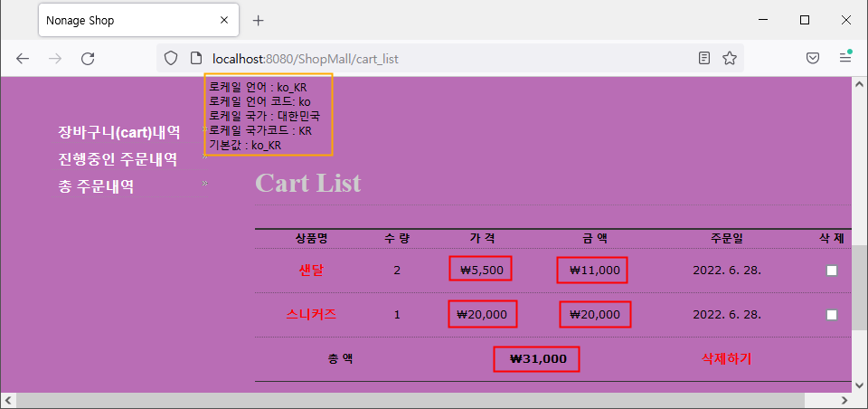Select the Nonage Shop tab
This screenshot has height=409, width=868.
click(138, 21)
